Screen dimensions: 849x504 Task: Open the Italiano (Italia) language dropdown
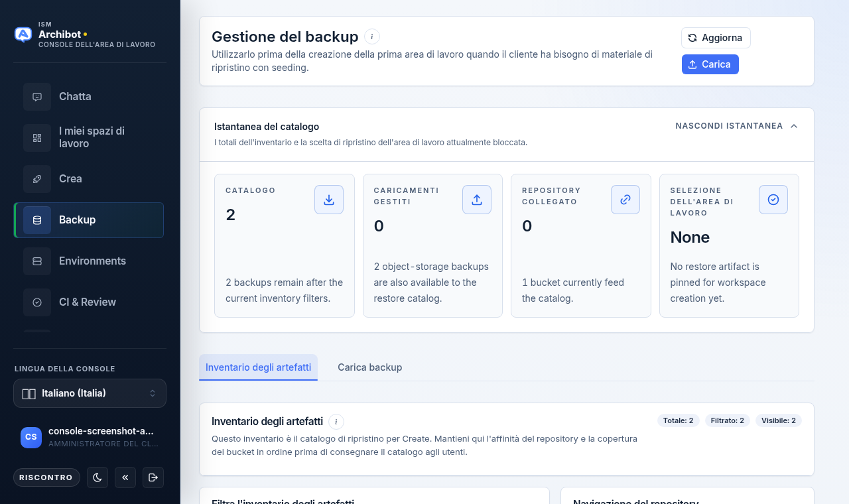tap(90, 393)
